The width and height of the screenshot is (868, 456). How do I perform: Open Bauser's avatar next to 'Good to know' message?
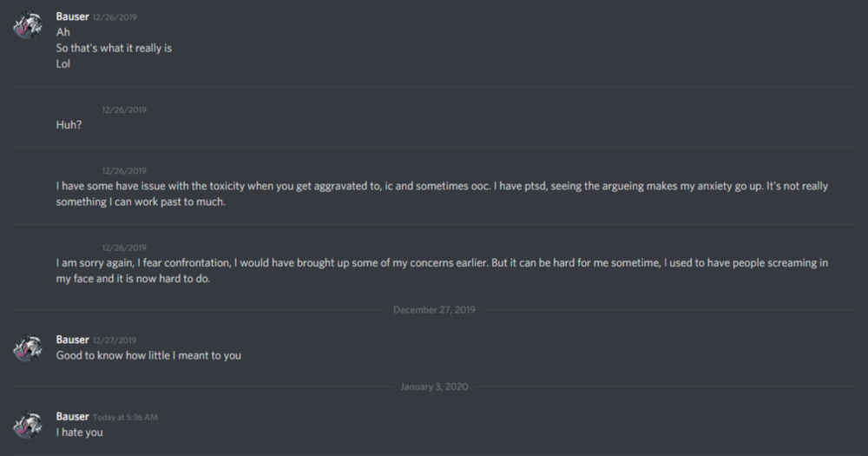(28, 347)
